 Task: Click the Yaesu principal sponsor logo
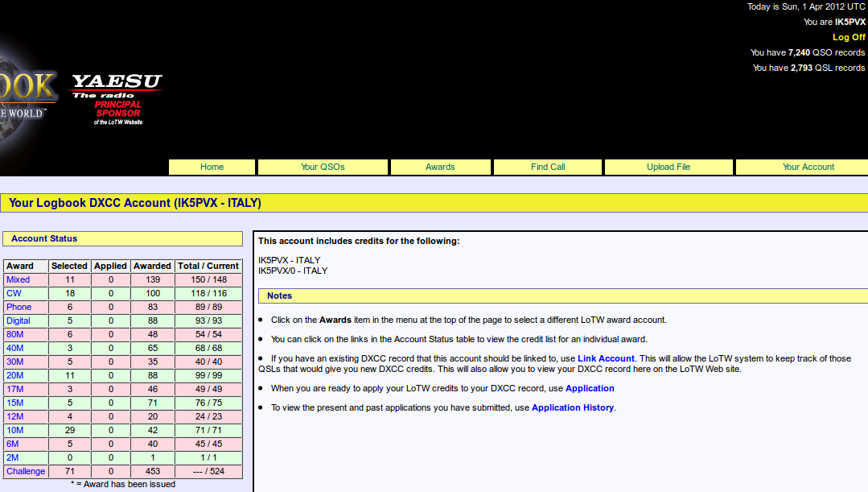[117, 99]
